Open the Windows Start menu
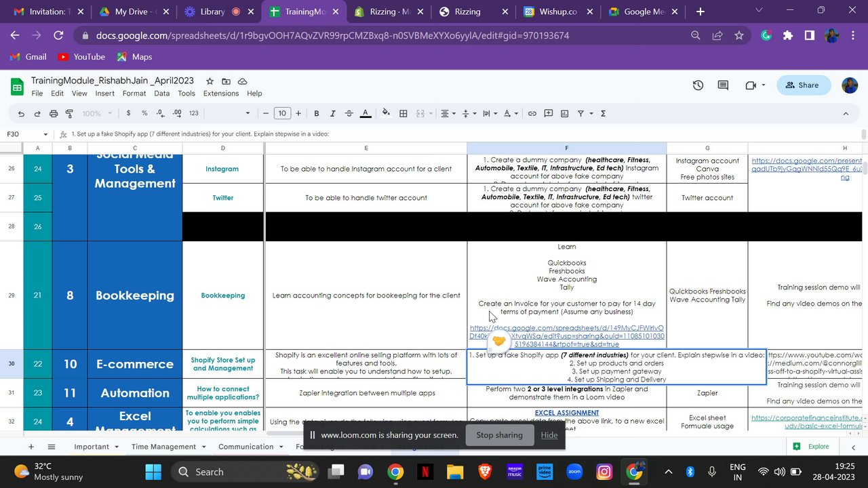 click(154, 472)
